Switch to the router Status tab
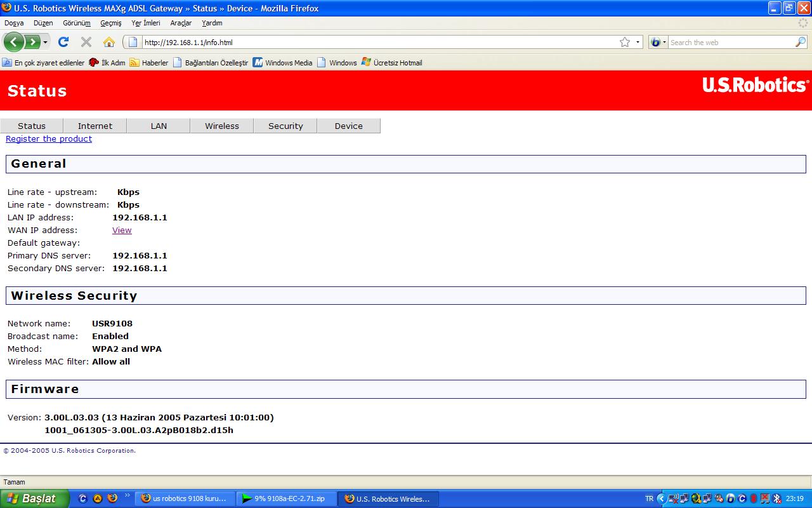The image size is (812, 508). pyautogui.click(x=32, y=126)
